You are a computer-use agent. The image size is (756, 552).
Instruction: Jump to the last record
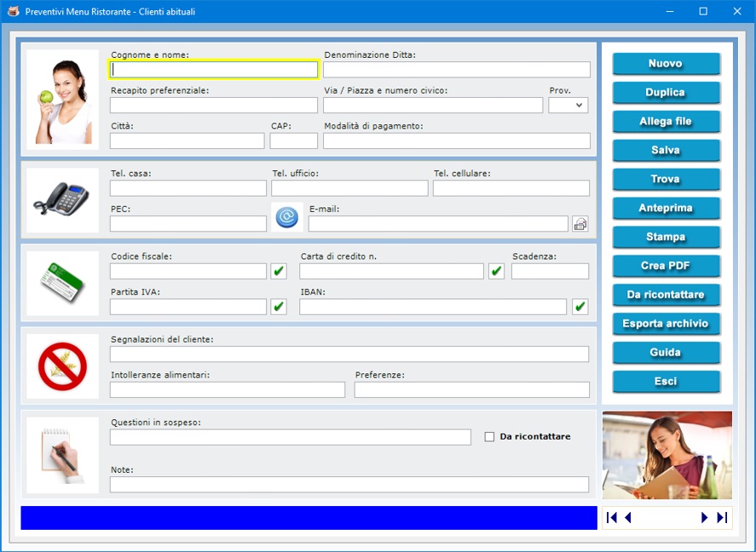pos(722,518)
